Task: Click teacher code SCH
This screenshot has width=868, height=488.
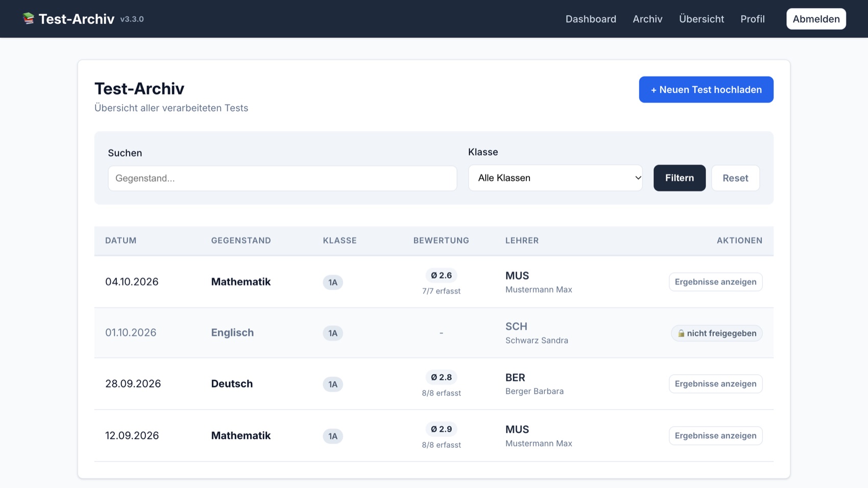Action: click(x=516, y=326)
